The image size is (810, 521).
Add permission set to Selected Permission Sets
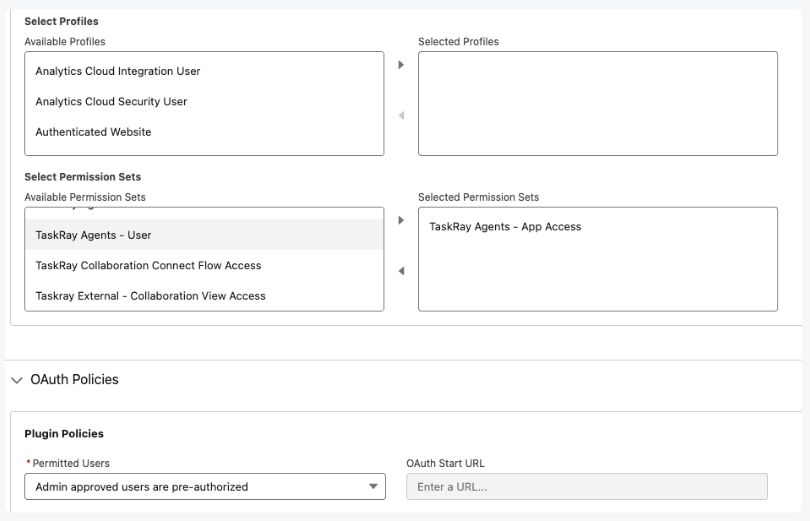(x=401, y=220)
